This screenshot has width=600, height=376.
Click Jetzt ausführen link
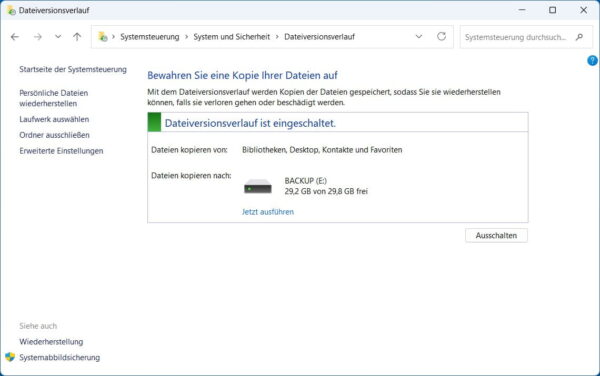[268, 212]
